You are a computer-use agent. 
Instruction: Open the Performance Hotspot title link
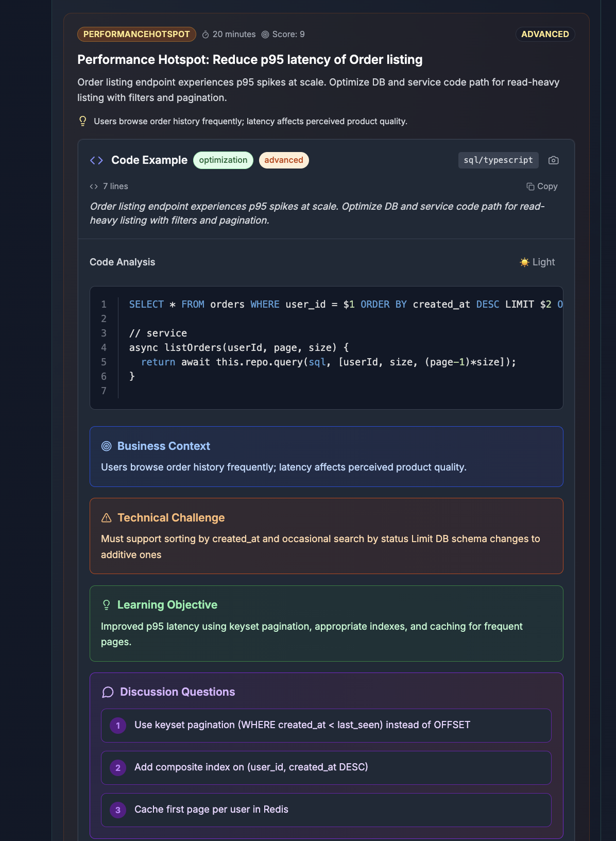pos(249,59)
